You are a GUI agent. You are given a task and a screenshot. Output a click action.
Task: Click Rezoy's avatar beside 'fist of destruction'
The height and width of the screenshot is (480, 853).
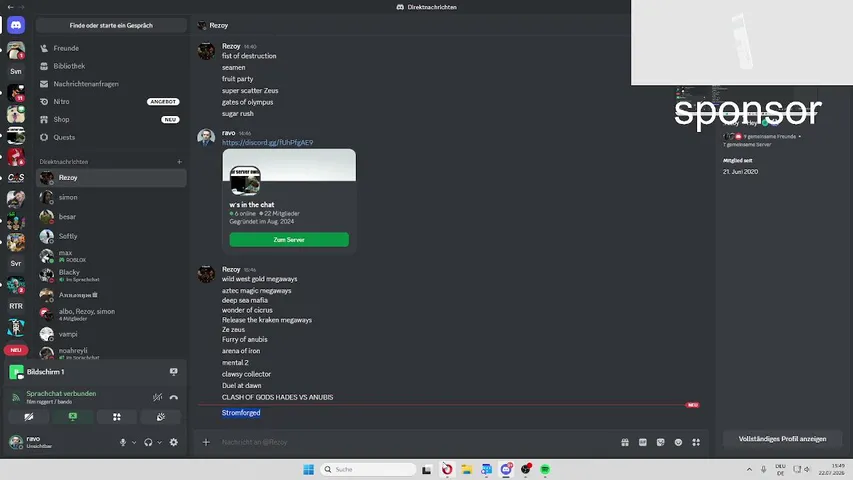206,51
